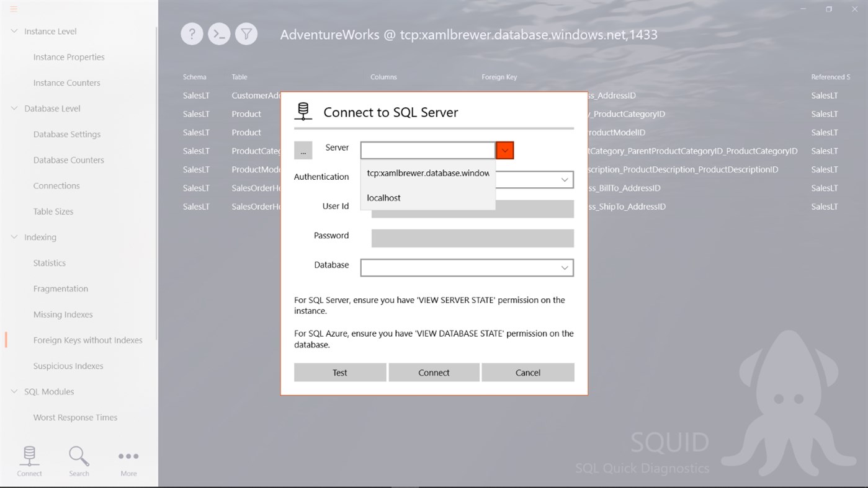
Task: Click the ss_BillTo_AddressID foreign key cell
Action: click(624, 188)
